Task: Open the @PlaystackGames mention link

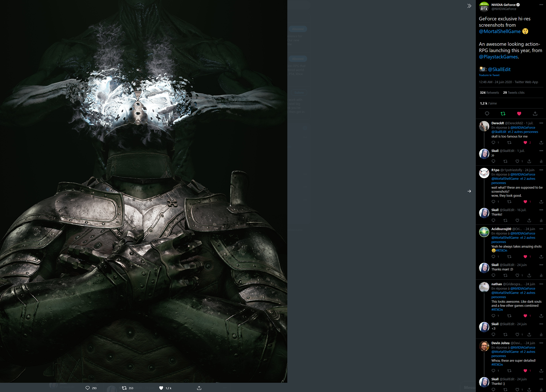Action: [x=498, y=57]
